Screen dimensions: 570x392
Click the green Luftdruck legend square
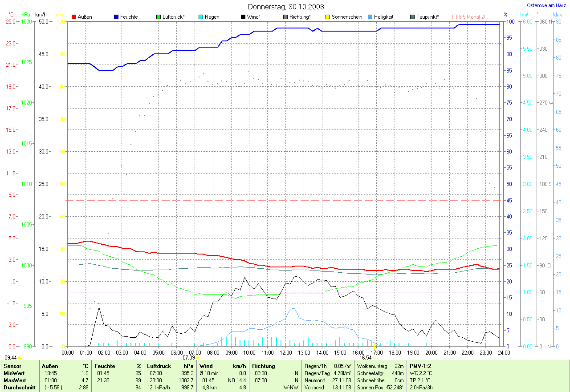coord(159,17)
